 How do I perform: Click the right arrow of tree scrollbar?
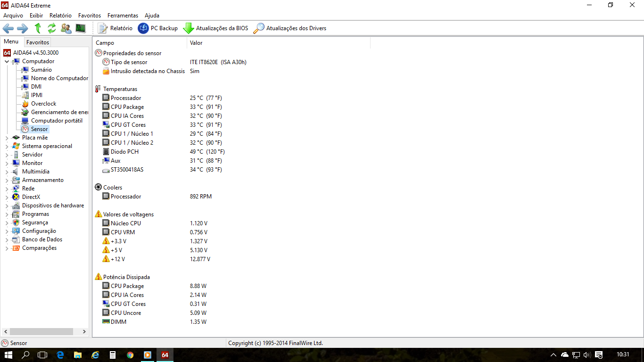coord(84,332)
